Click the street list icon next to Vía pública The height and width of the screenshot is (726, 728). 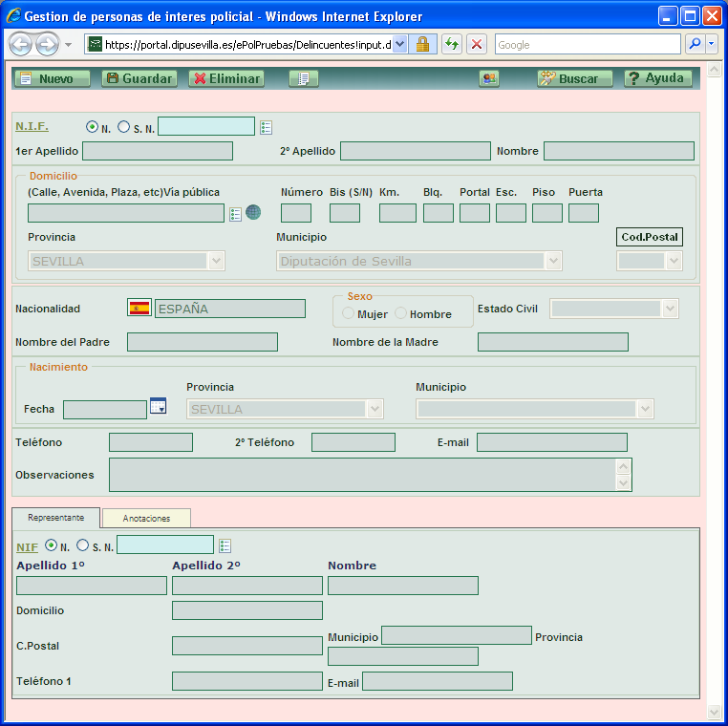pos(236,213)
